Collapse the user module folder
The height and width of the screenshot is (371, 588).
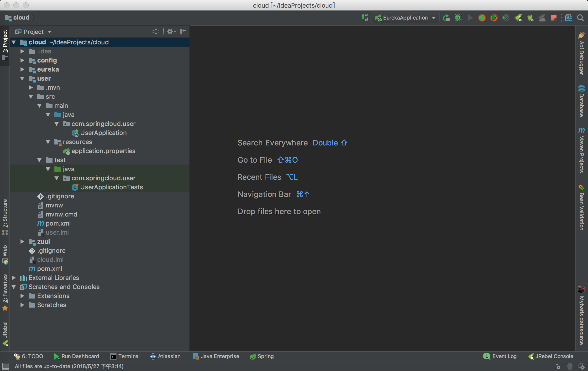22,78
